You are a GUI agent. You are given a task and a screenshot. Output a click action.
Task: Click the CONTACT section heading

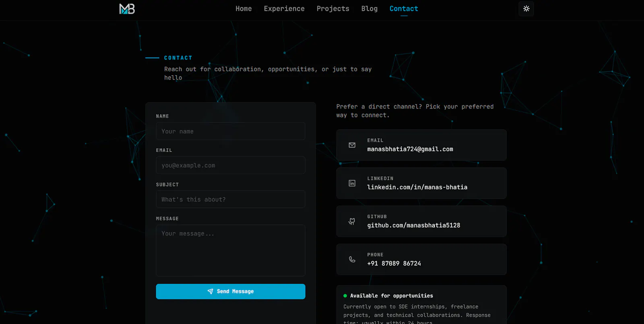click(x=178, y=58)
